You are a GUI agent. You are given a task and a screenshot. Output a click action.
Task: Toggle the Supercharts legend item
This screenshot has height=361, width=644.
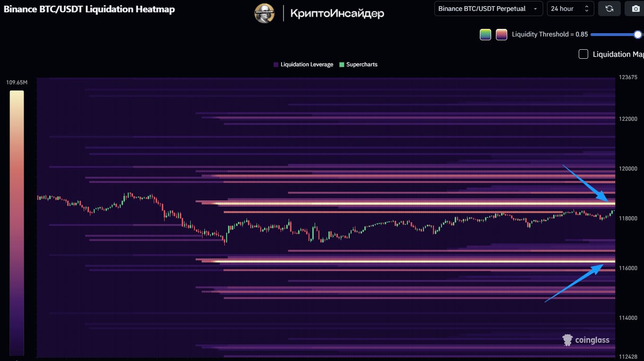(x=358, y=64)
